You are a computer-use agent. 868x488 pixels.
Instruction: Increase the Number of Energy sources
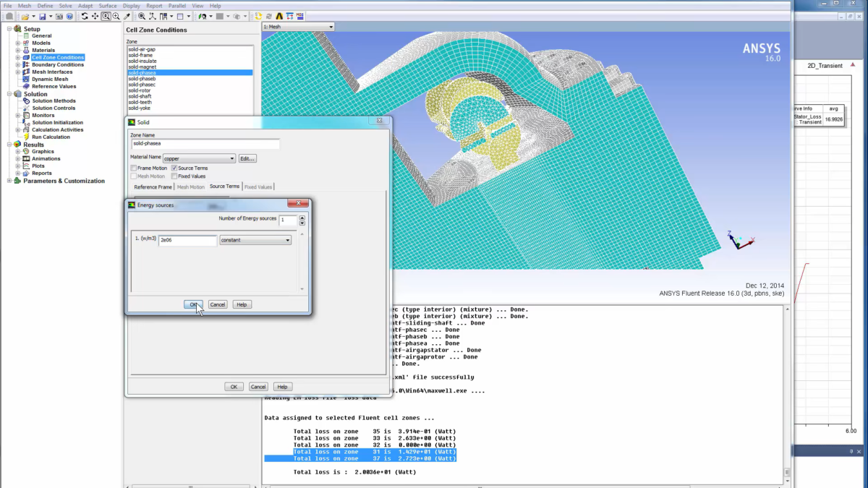click(302, 217)
